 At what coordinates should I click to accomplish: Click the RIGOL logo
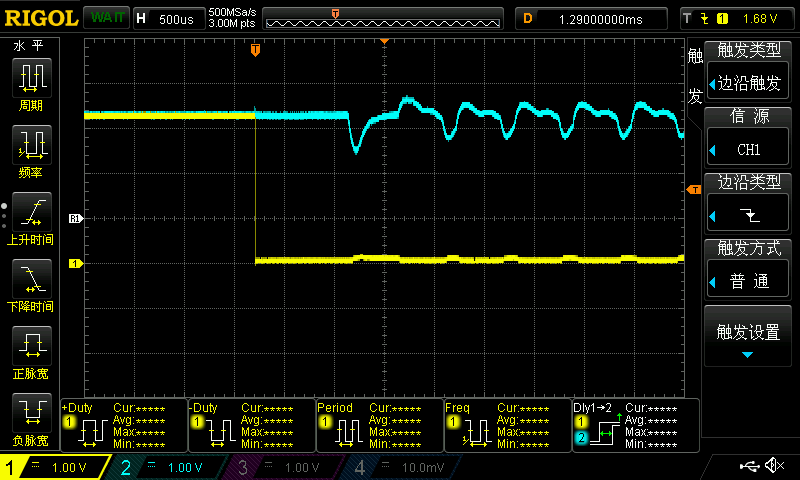tap(41, 18)
